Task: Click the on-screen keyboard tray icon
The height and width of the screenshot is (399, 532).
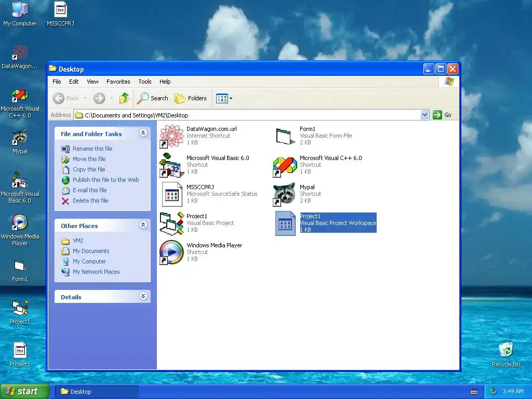Action: pyautogui.click(x=474, y=392)
